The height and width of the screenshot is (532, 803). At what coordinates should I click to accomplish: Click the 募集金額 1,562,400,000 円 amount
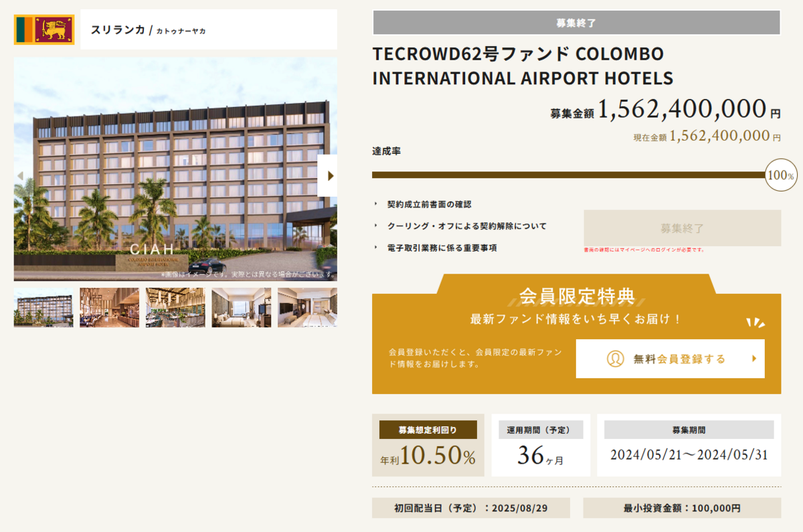665,109
